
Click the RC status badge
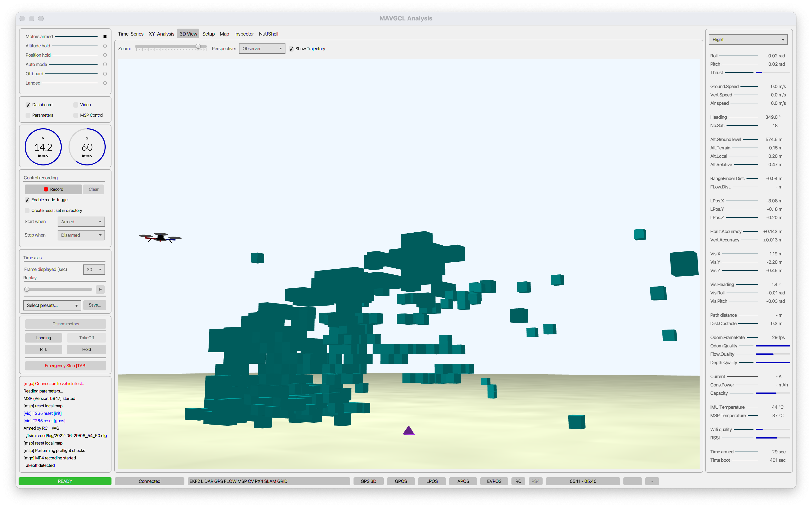[x=518, y=481]
